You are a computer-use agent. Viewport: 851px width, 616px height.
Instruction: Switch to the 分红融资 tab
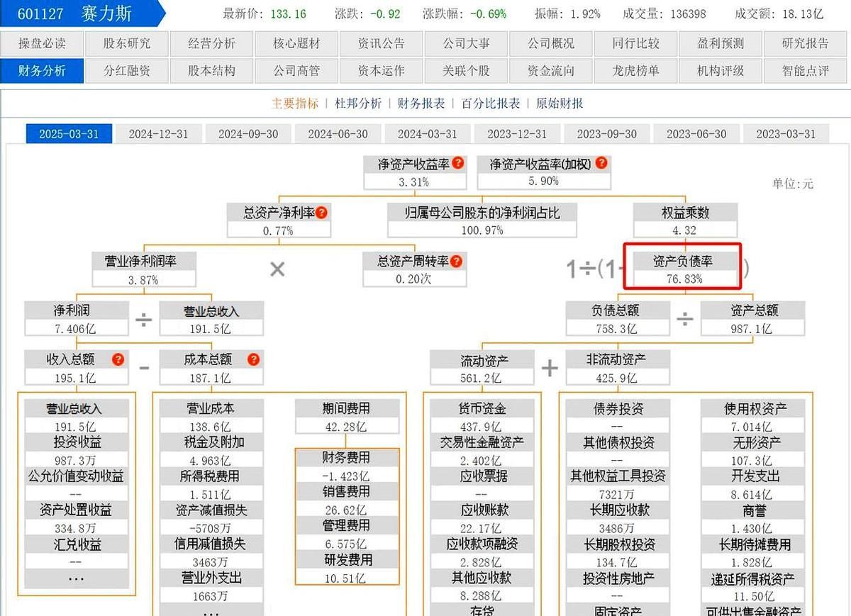click(x=127, y=70)
